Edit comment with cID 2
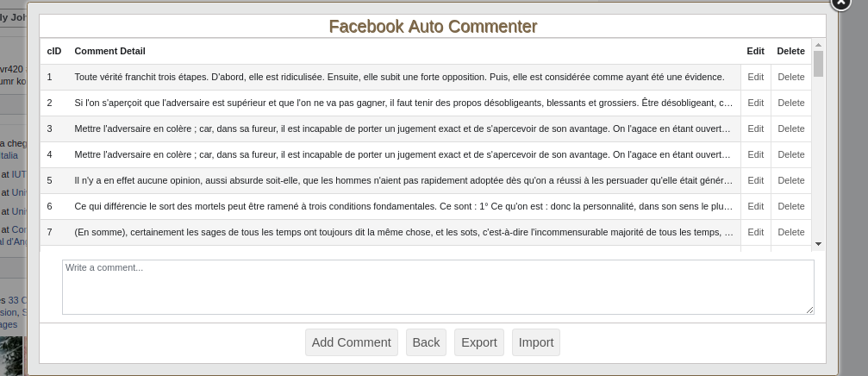Viewport: 868px width, 376px height. coord(756,103)
